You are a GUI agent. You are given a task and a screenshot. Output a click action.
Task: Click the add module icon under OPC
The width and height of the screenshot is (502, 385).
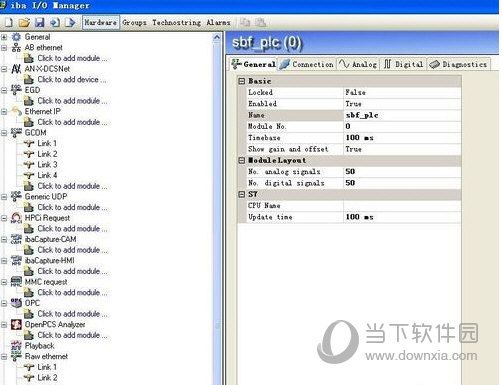coord(29,314)
